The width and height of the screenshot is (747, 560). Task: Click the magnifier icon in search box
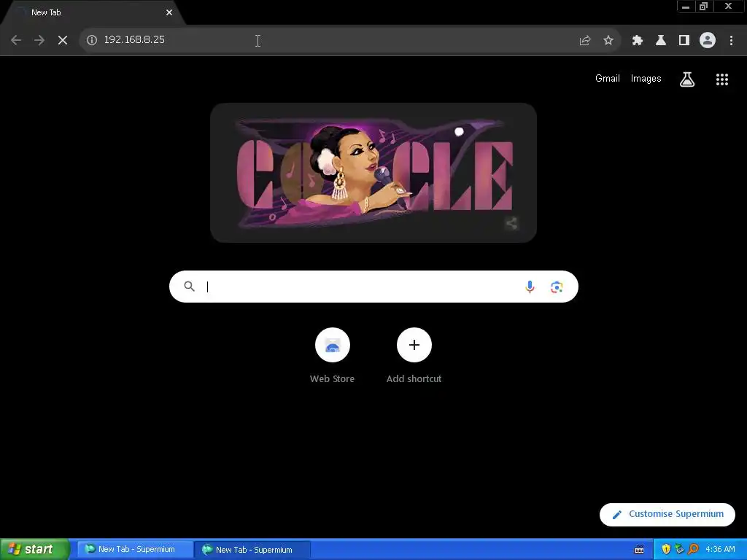[x=190, y=286]
